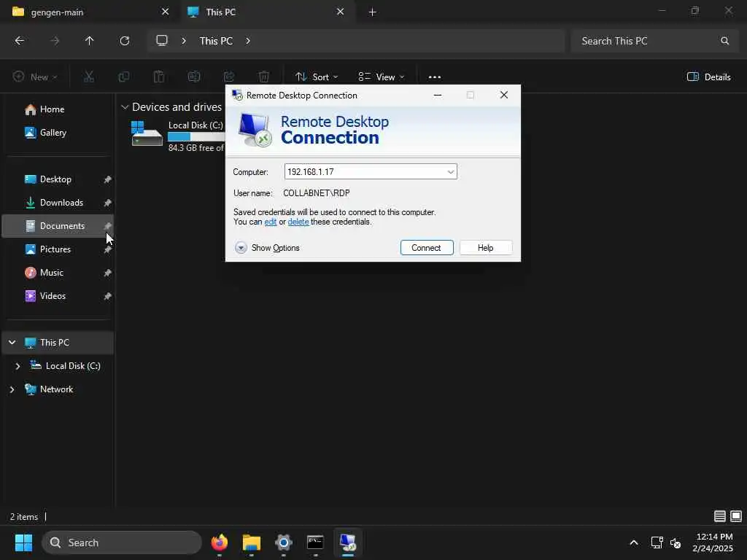This screenshot has height=560, width=747.
Task: Click the edit credentials link
Action: click(x=270, y=222)
